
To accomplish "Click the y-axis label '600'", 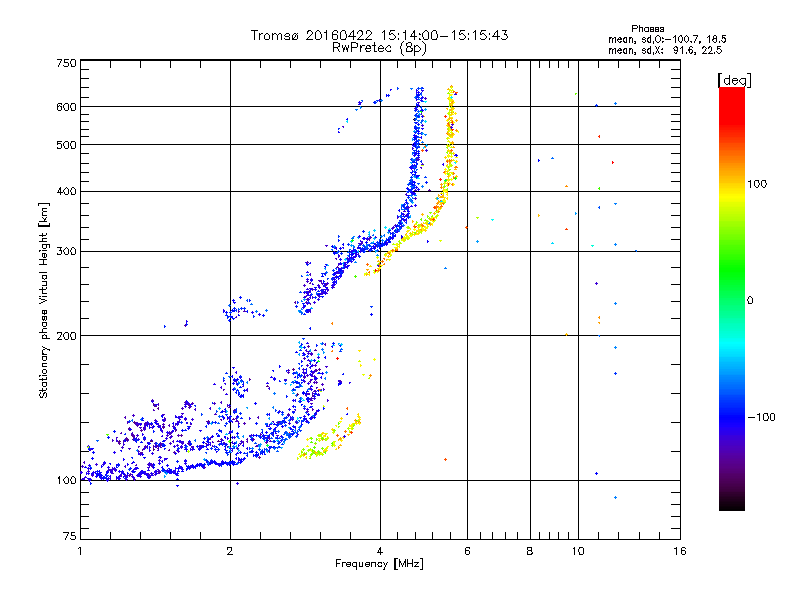I will [66, 107].
